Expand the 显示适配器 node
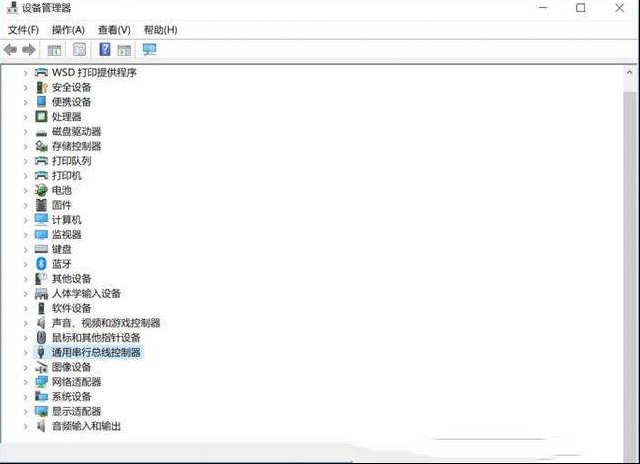This screenshot has width=640, height=464. [x=26, y=412]
